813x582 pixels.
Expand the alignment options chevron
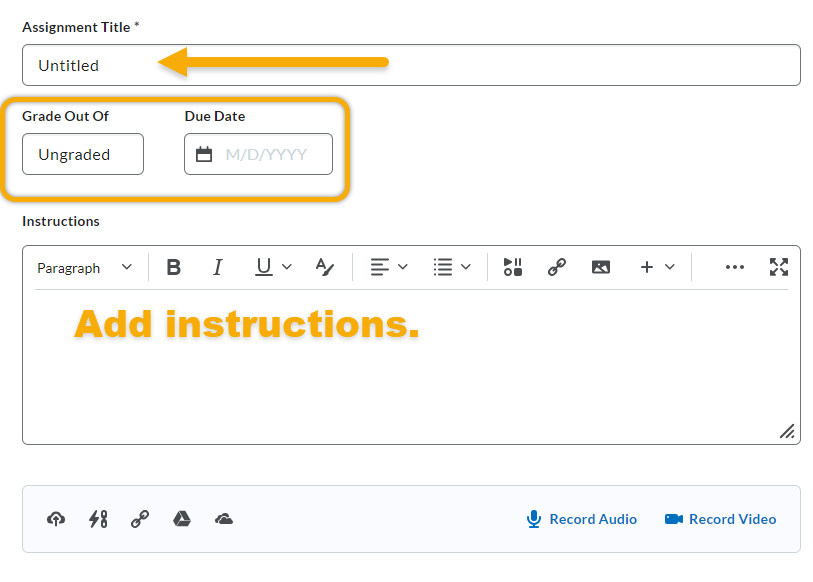click(403, 267)
